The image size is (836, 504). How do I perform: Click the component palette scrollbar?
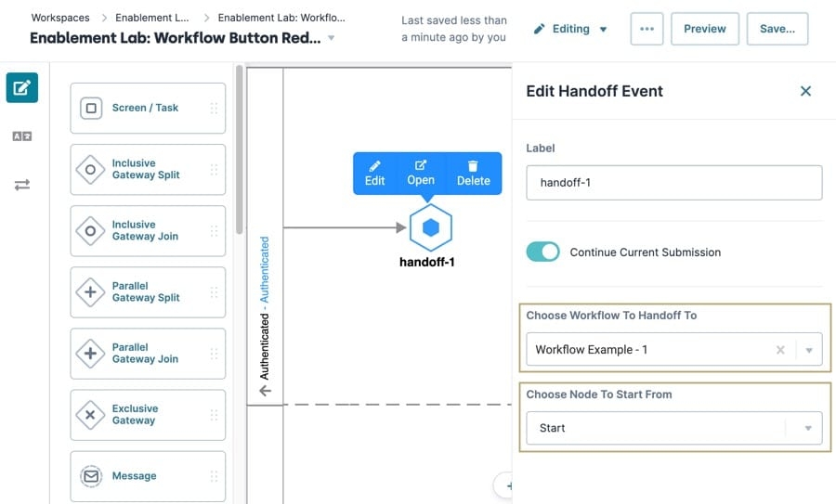pos(240,149)
